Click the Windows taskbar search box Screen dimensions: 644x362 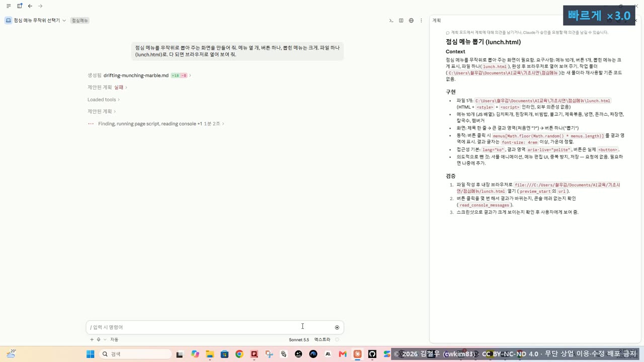(135, 354)
